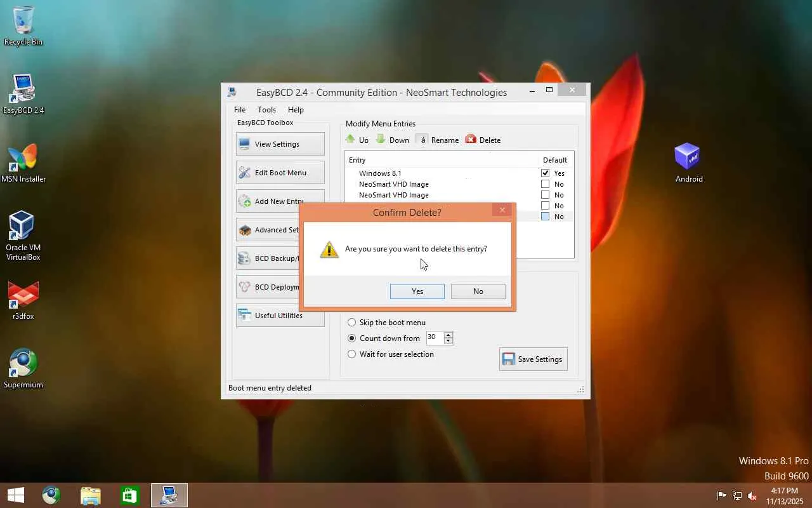Select the r3dfox desktop shortcut
This screenshot has width=812, height=508.
pyautogui.click(x=23, y=300)
